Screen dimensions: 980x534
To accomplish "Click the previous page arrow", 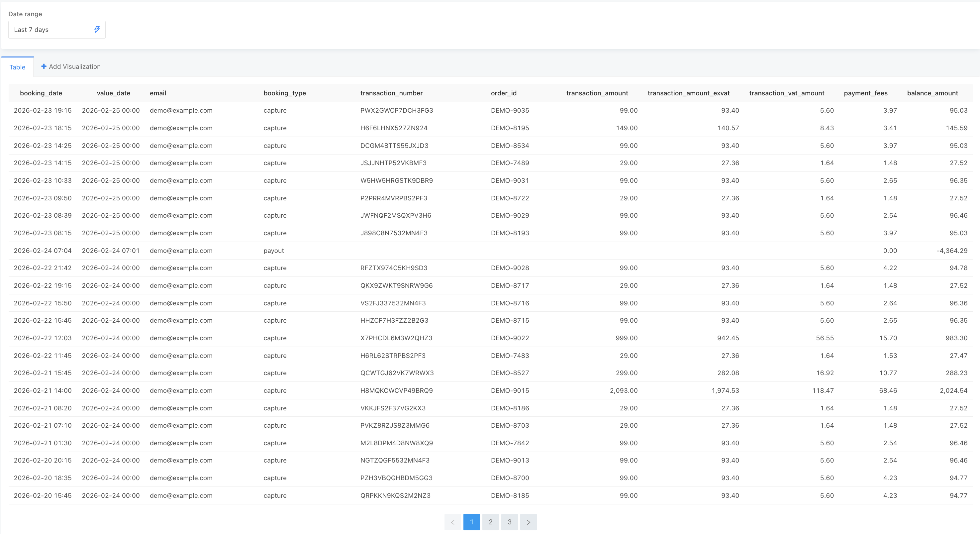I will (452, 522).
